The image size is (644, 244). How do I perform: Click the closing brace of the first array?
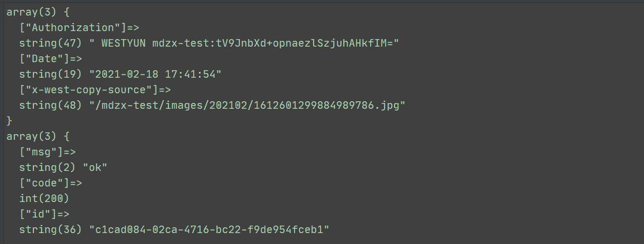coord(9,120)
